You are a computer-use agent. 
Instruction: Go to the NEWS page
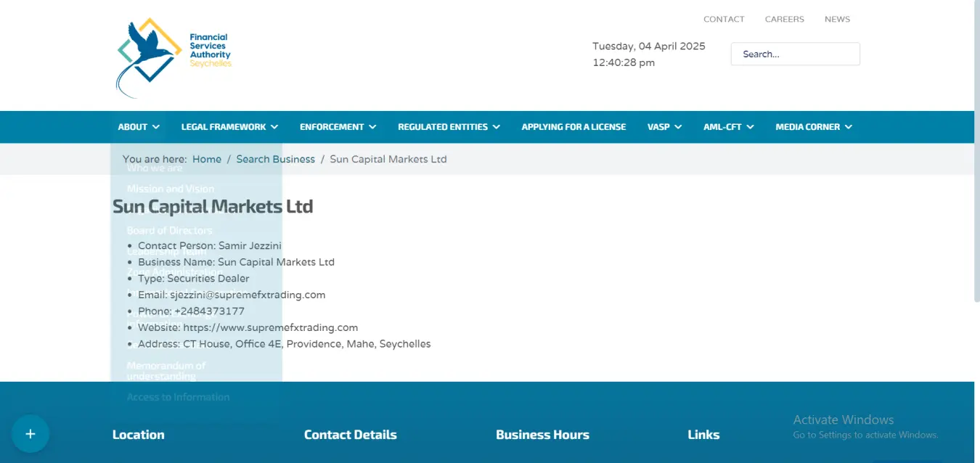[x=837, y=20]
